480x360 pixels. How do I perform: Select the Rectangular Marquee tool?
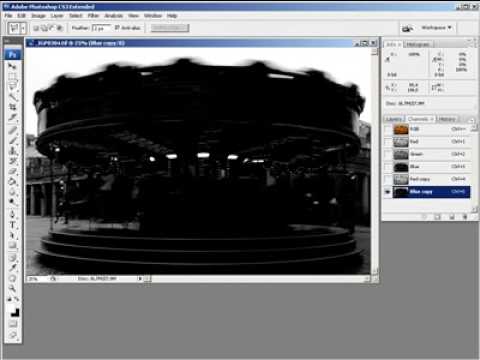13,76
